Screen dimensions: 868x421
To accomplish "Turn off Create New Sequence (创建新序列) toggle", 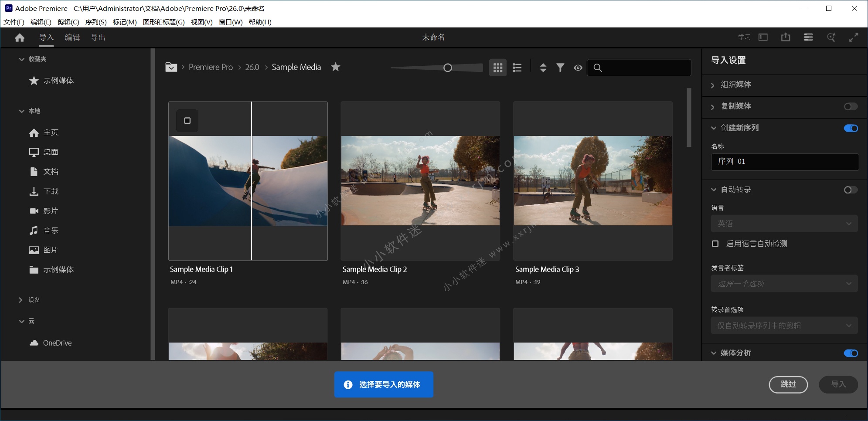I will click(x=850, y=128).
